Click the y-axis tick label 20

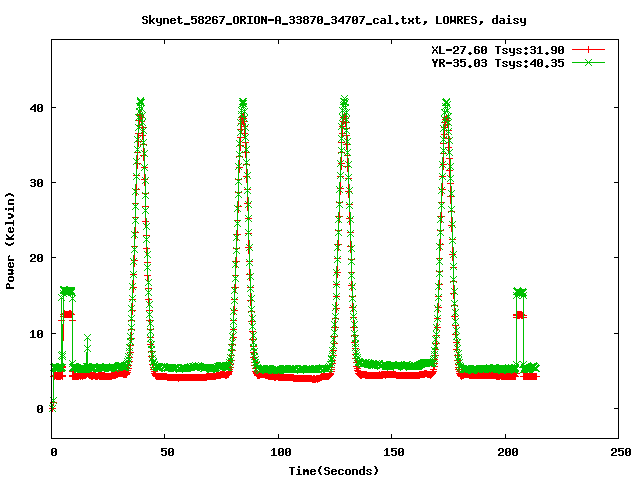click(36, 258)
